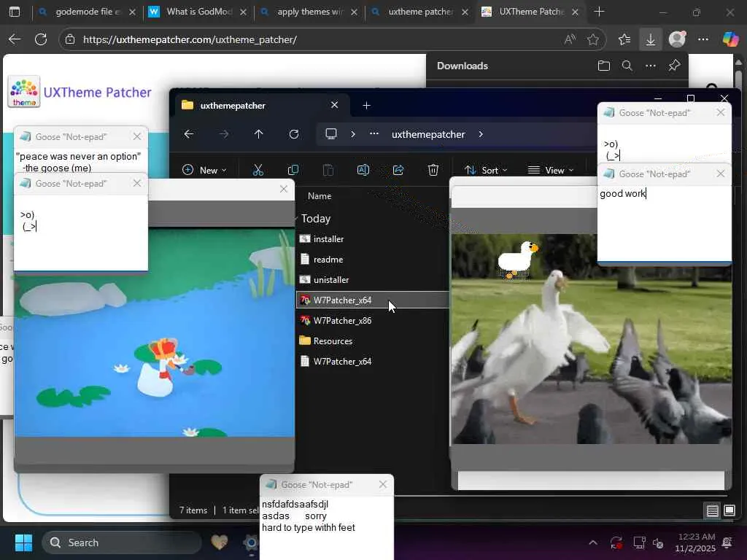Close the good work Not-epad window
Screen dimensions: 747x560
click(x=721, y=174)
